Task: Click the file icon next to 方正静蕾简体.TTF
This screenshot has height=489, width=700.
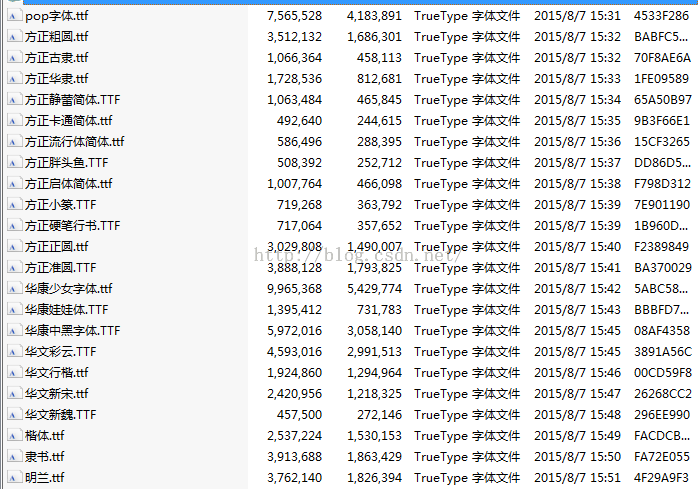Action: [x=14, y=100]
